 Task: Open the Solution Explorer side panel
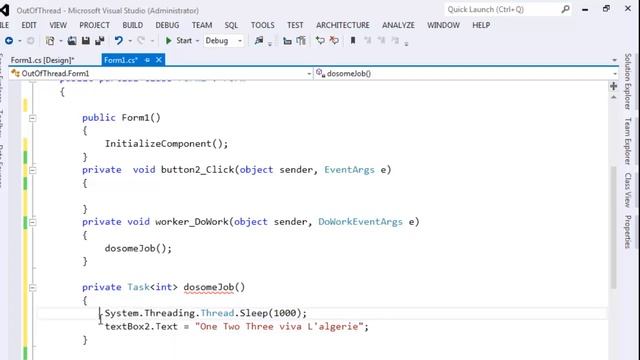[x=628, y=81]
